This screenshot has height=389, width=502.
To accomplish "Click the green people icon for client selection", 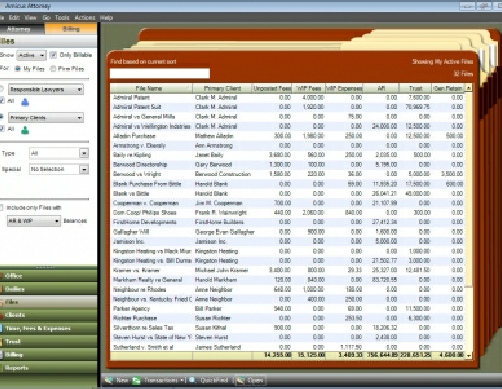I will [25, 131].
